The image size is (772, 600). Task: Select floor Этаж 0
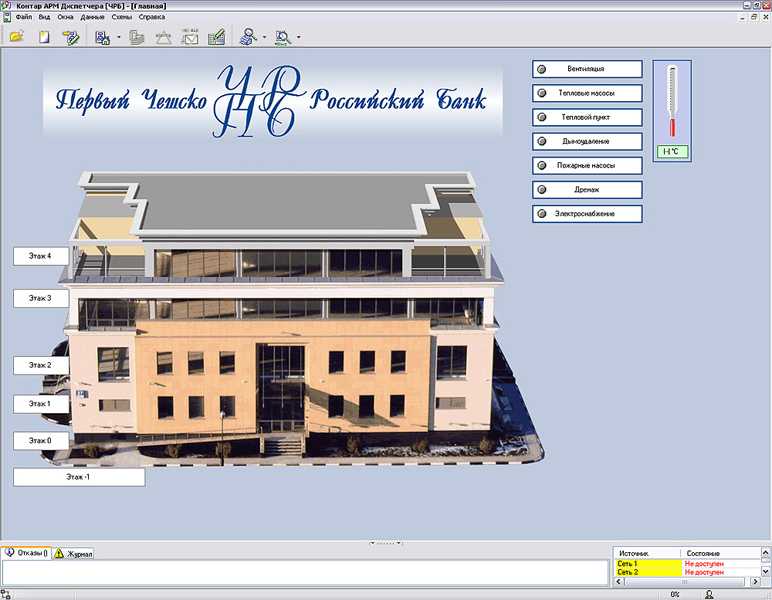(41, 441)
